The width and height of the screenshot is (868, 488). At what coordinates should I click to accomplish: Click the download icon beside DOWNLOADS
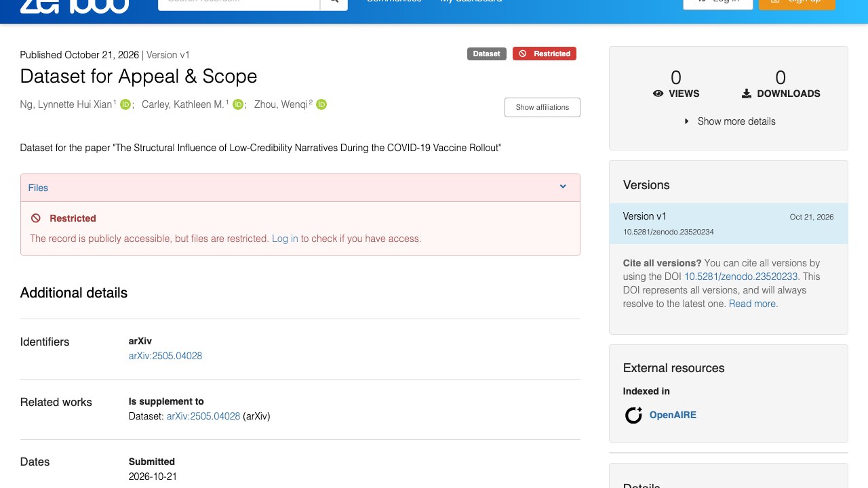pos(747,94)
